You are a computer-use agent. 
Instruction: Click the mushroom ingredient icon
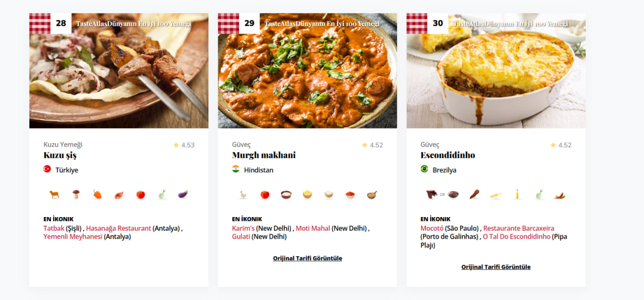click(76, 194)
